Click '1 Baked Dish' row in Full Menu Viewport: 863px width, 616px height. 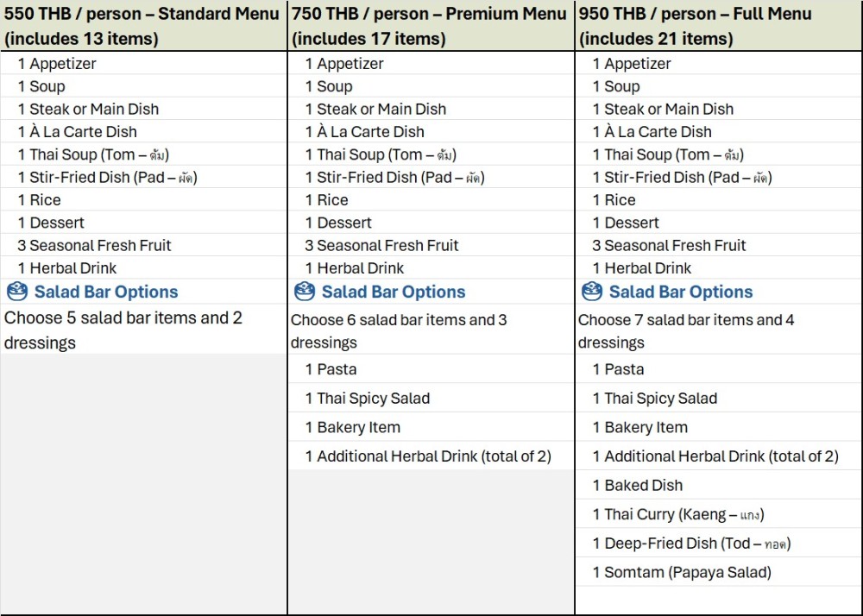[637, 485]
